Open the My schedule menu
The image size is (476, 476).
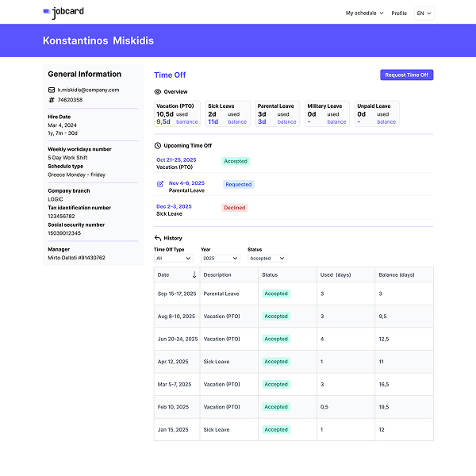click(x=364, y=13)
